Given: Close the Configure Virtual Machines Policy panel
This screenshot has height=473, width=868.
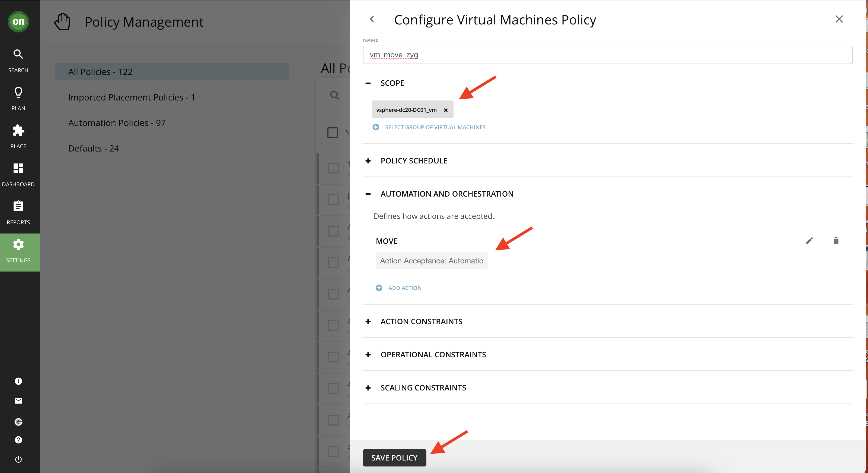Looking at the screenshot, I should [x=839, y=19].
